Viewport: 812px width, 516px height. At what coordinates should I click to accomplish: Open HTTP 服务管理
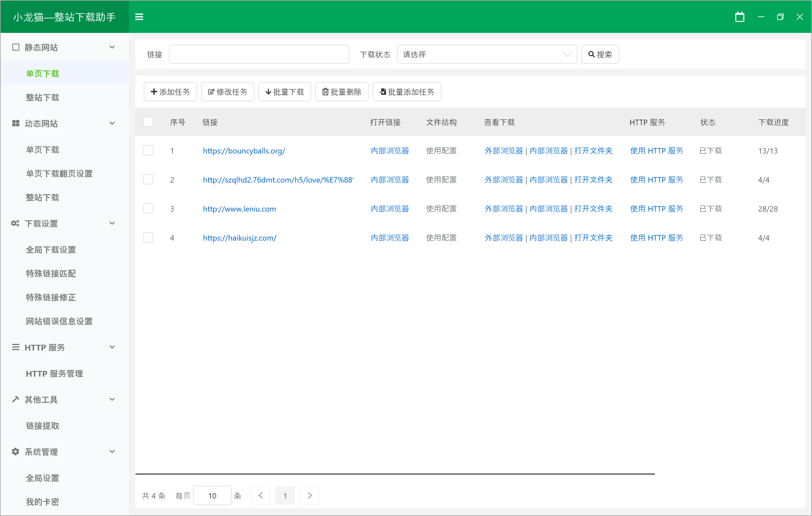coord(54,373)
